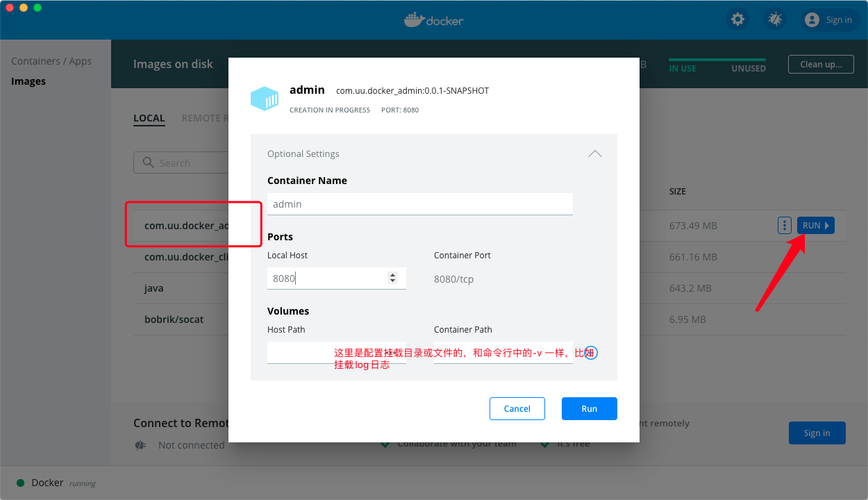Screen dimensions: 868x500
Task: Click the Local Host port field
Action: click(x=337, y=278)
